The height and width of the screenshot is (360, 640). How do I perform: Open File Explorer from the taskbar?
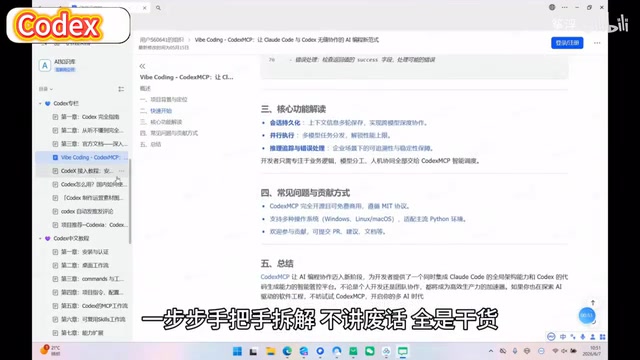[270, 351]
